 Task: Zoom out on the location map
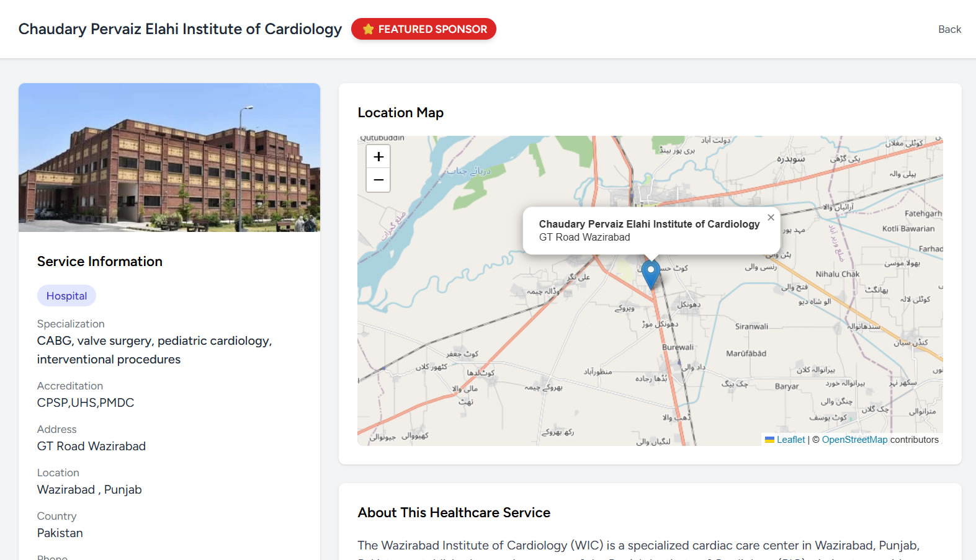(x=378, y=180)
